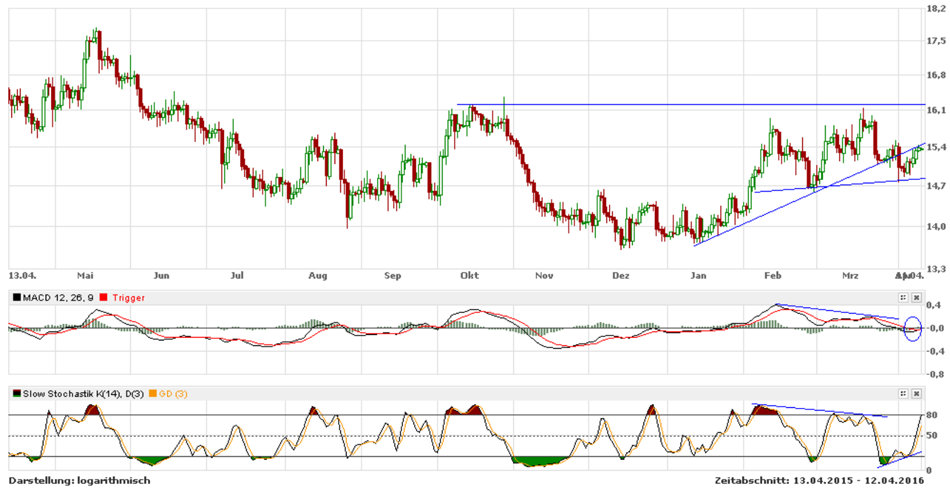Select the "Slow Stochastik K(14), D(3)" label

coord(82,394)
